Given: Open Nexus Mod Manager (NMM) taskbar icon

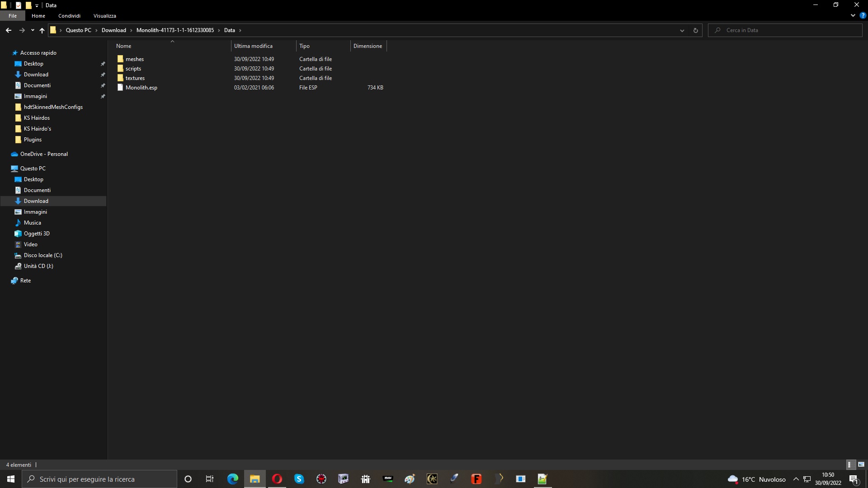Looking at the screenshot, I should 388,479.
